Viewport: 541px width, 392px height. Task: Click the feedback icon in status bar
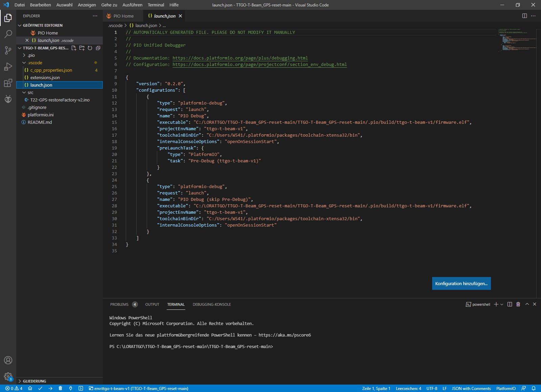(x=524, y=388)
